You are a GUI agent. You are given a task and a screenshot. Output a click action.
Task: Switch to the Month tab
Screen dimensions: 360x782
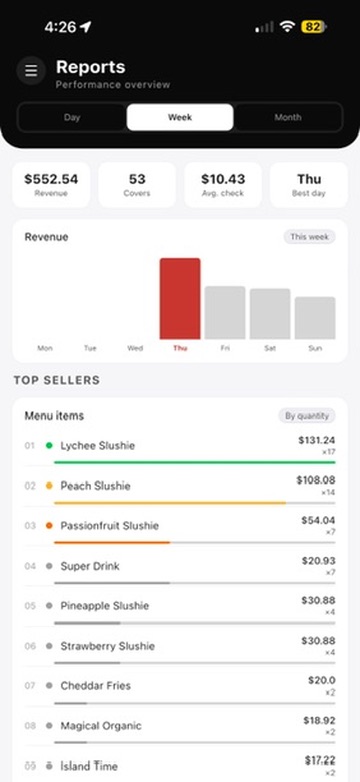pos(288,118)
